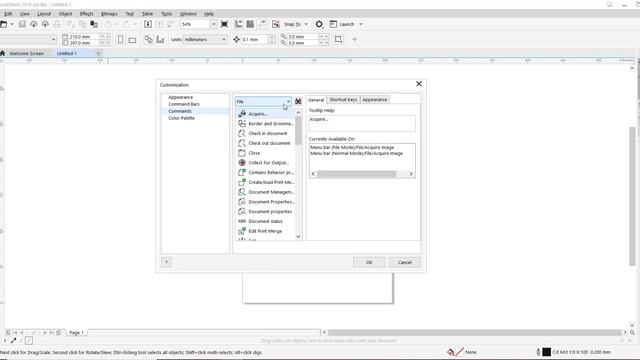Close the Customization dialog

419,84
